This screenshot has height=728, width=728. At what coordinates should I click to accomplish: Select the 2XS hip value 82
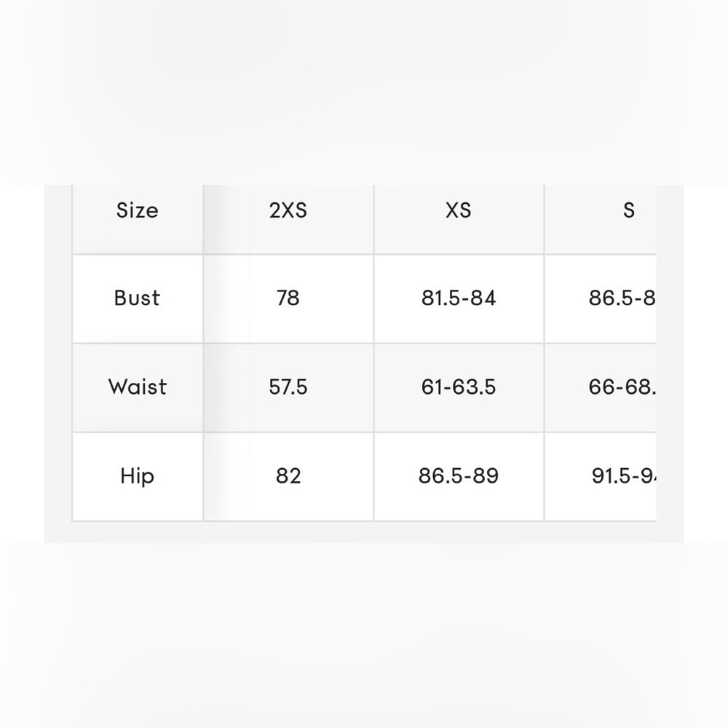(288, 476)
